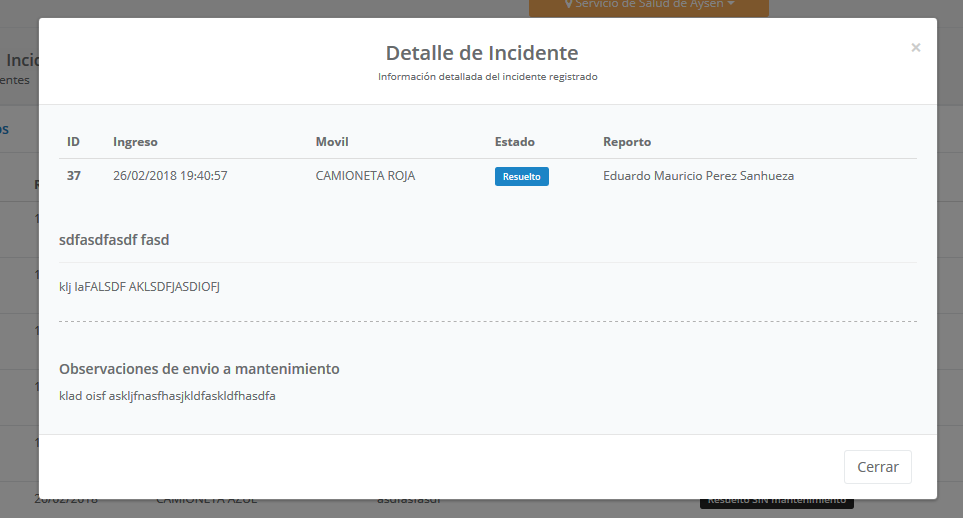This screenshot has height=518, width=963.
Task: Close the incident detail dialog with X
Action: [x=915, y=47]
